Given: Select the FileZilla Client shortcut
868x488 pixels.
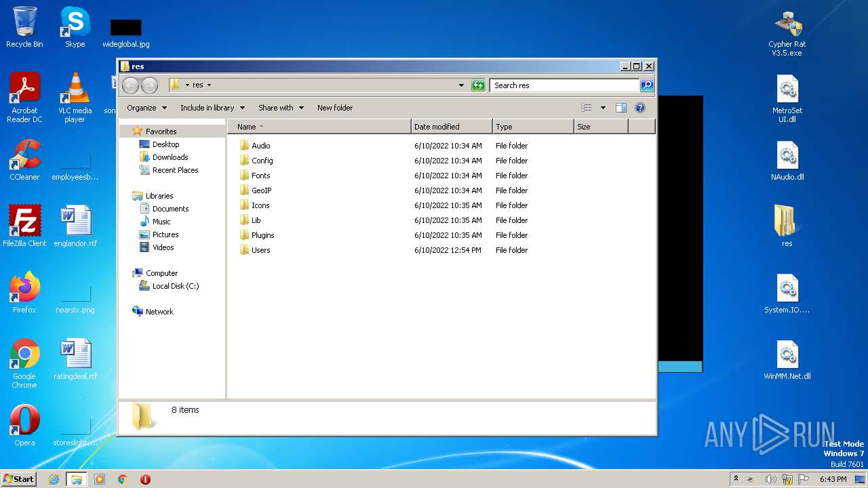Looking at the screenshot, I should 24,226.
